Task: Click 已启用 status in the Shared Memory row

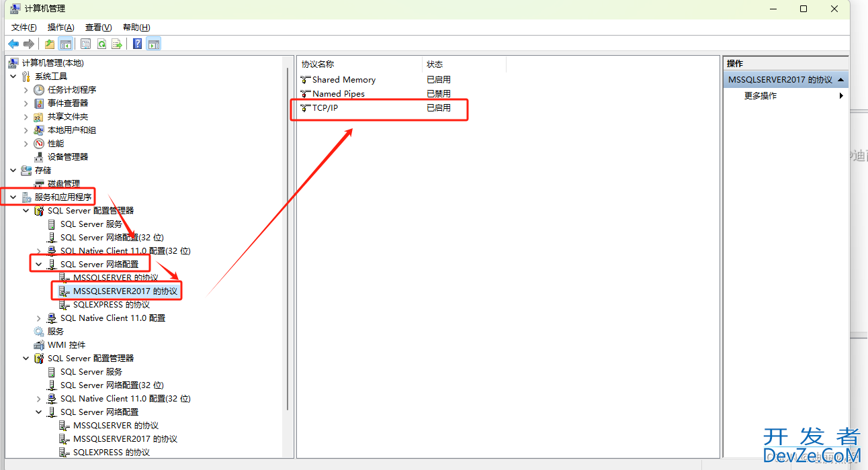Action: click(x=439, y=79)
